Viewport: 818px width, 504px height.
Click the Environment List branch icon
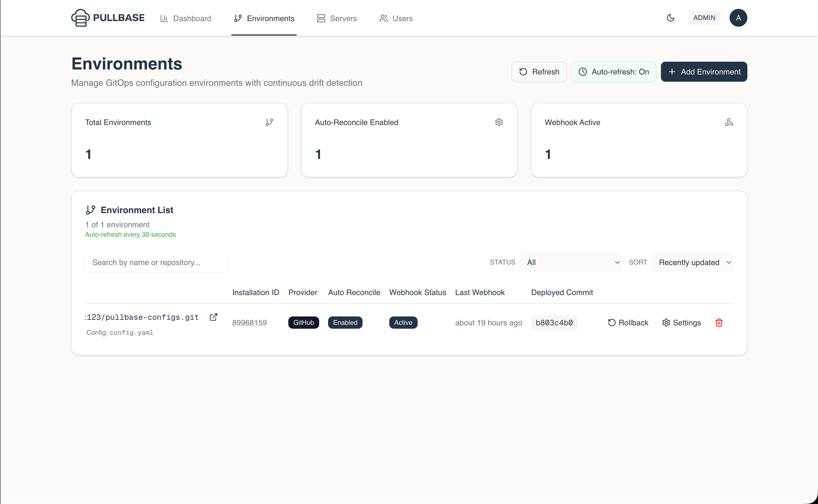pyautogui.click(x=90, y=210)
